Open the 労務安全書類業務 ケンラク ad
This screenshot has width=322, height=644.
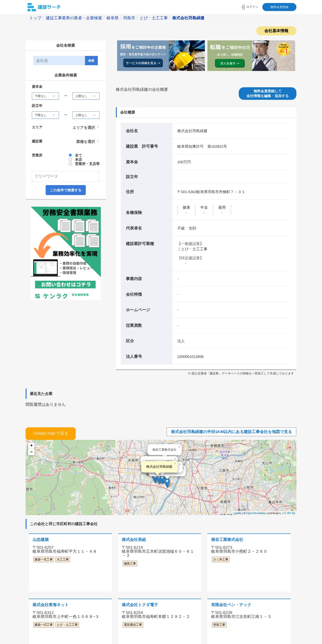(66, 253)
